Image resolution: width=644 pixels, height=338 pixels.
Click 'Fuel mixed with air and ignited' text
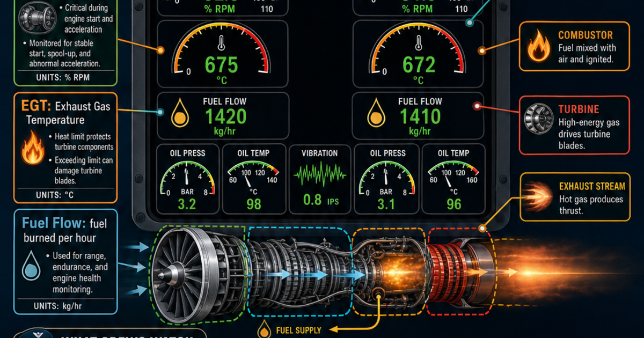point(587,54)
